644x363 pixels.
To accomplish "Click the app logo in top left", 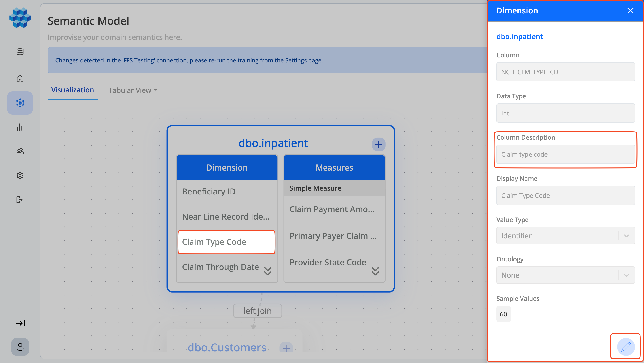I will coord(20,17).
